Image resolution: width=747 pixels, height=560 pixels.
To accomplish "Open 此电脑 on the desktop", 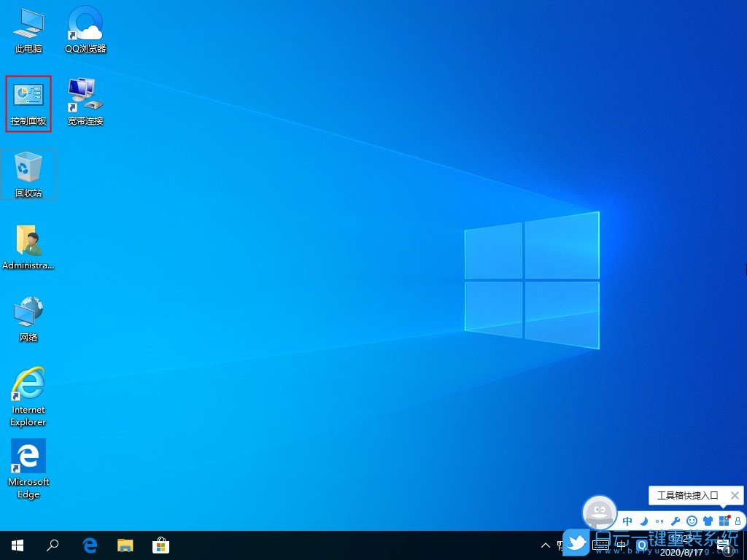I will (28, 29).
